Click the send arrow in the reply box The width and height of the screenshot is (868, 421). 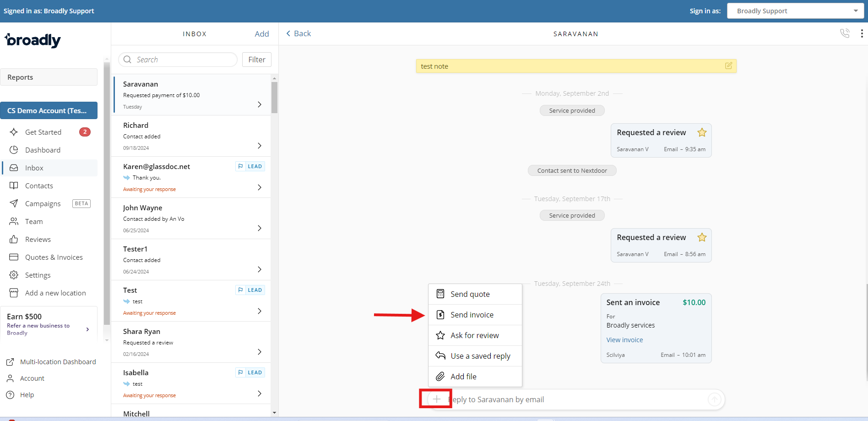[x=714, y=399]
